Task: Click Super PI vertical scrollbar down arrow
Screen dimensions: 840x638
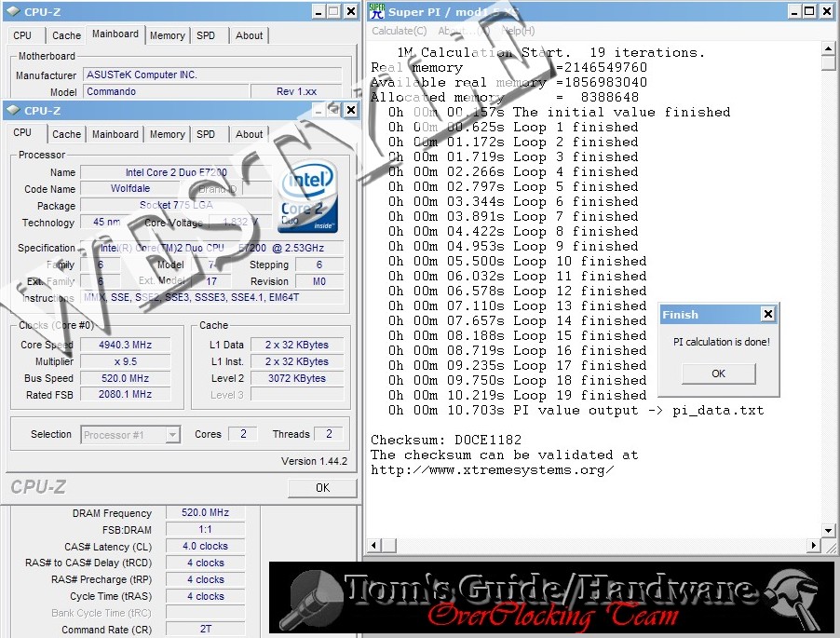Action: [828, 530]
